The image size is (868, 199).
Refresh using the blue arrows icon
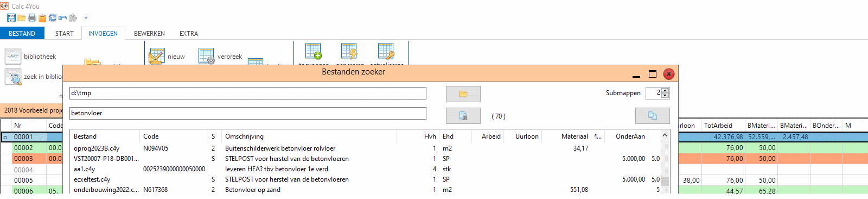coord(53,17)
